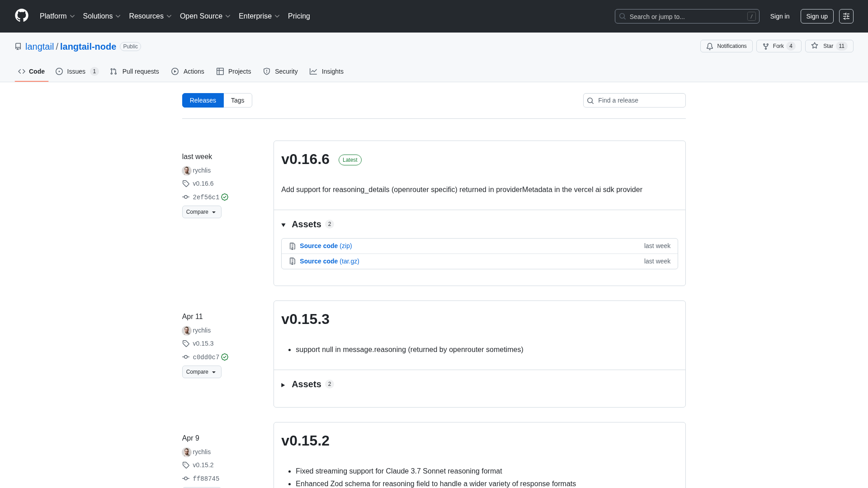Click the Star icon for the repository

[815, 46]
